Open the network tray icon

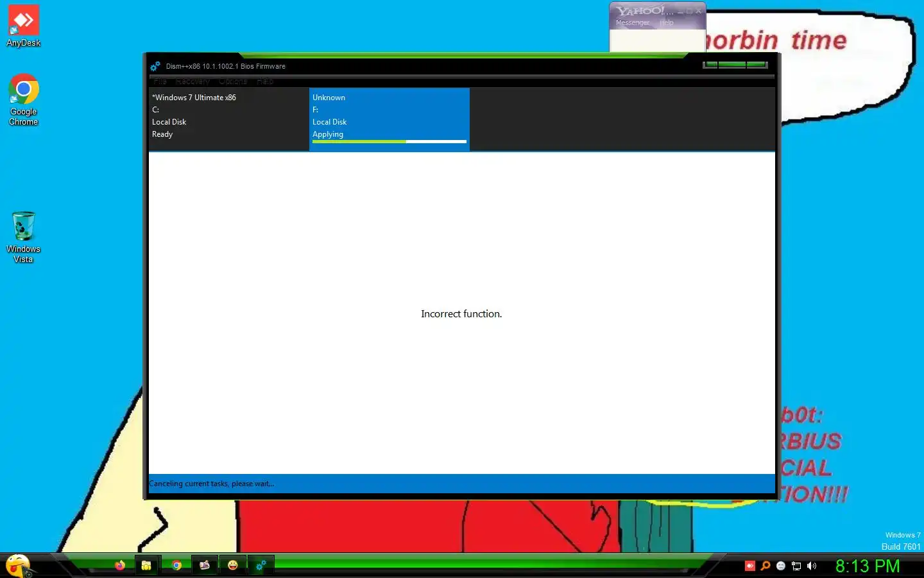pos(796,566)
